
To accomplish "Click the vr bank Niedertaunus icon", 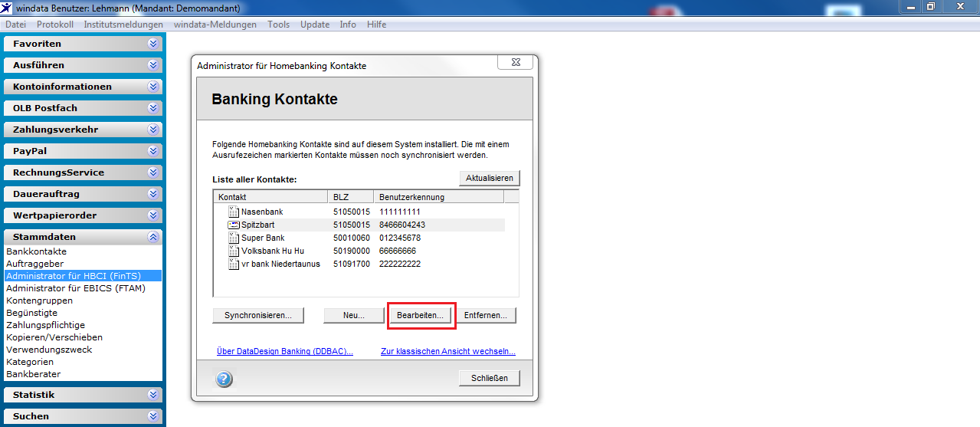I will pos(234,264).
